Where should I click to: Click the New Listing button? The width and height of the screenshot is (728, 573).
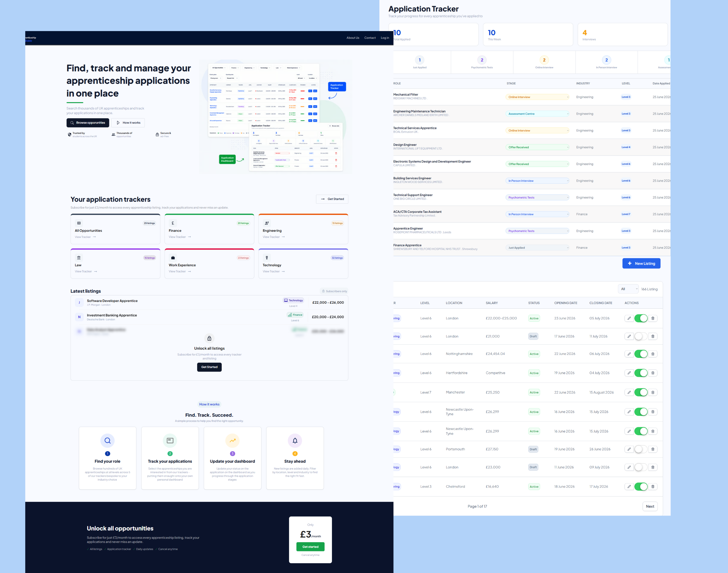tap(641, 264)
